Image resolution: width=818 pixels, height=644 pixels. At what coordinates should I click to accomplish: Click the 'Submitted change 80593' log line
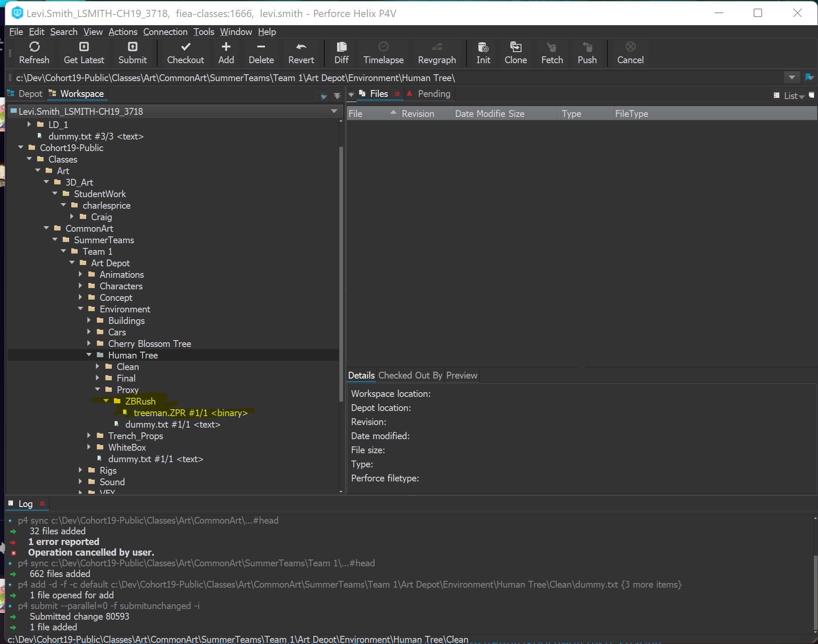point(79,616)
